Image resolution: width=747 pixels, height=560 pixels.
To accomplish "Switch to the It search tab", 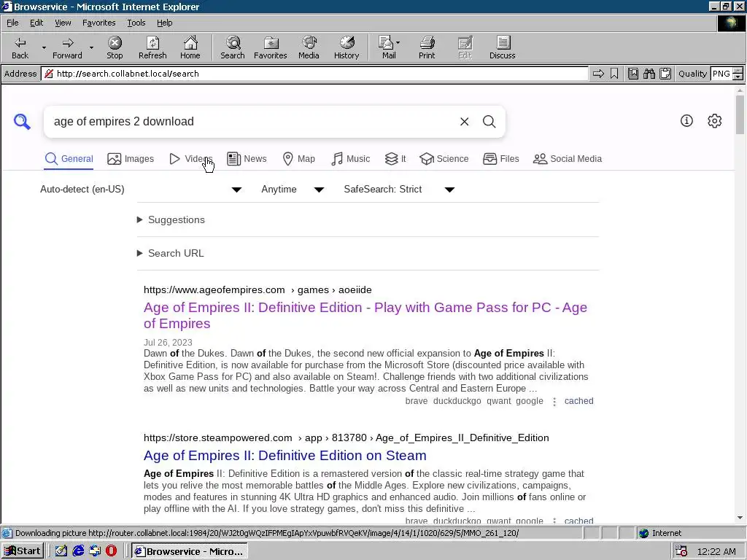I will [x=395, y=159].
